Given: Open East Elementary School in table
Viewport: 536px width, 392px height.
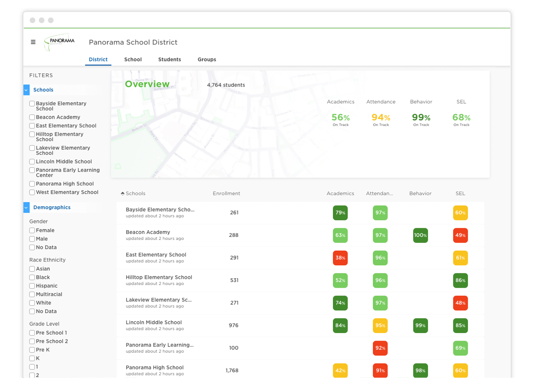Looking at the screenshot, I should [x=156, y=255].
